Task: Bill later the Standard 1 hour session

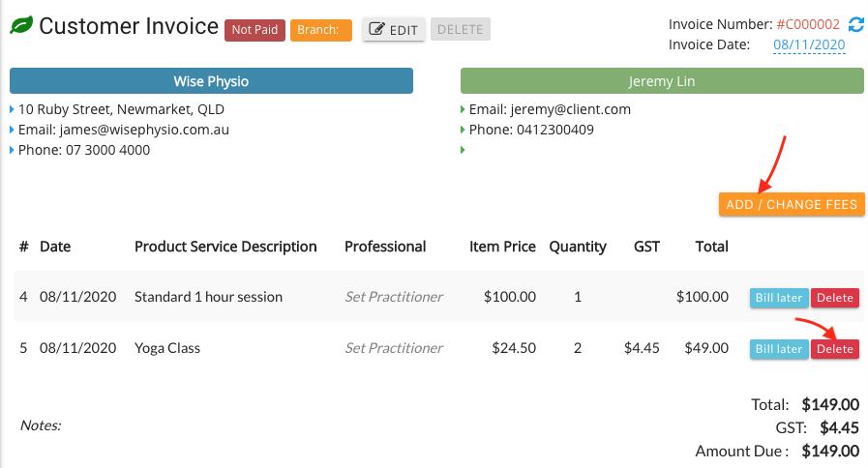Action: coord(779,298)
